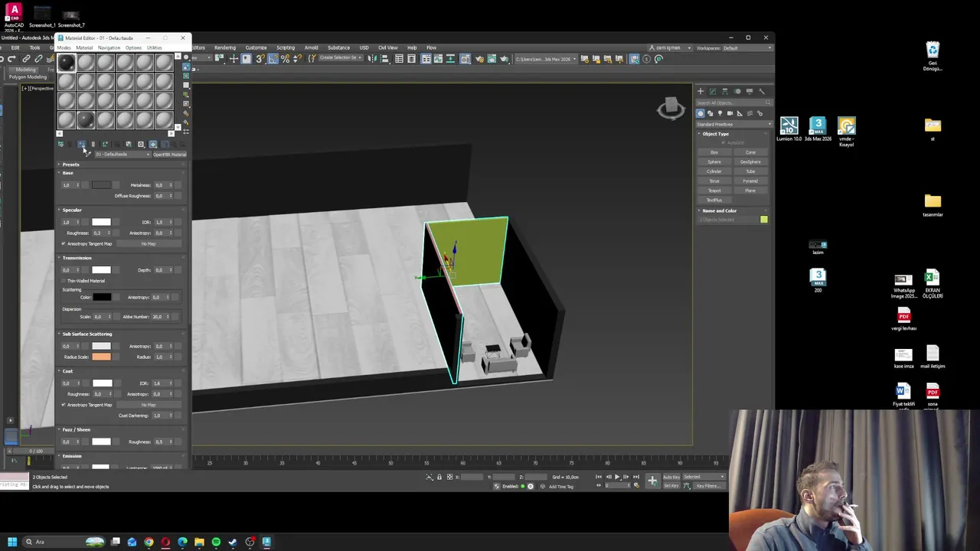Toggle Coat Anisotropy Tangent Map checkbox

pyautogui.click(x=64, y=405)
